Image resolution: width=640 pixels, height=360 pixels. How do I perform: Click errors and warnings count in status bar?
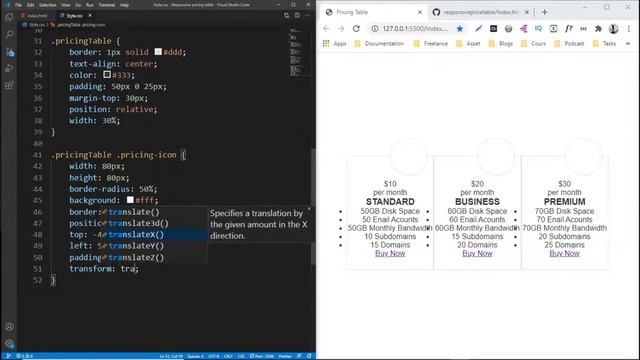pyautogui.click(x=24, y=356)
